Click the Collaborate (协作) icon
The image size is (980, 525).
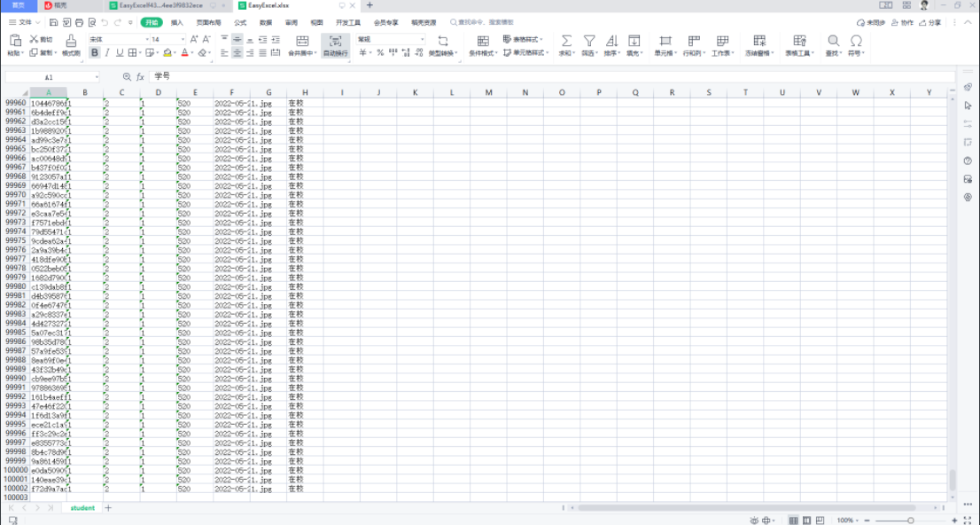pos(903,22)
